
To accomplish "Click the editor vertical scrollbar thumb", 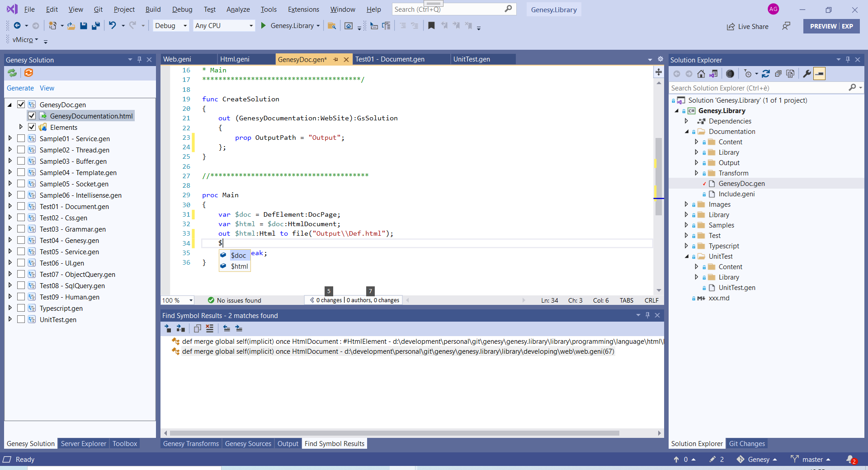I will (x=659, y=176).
